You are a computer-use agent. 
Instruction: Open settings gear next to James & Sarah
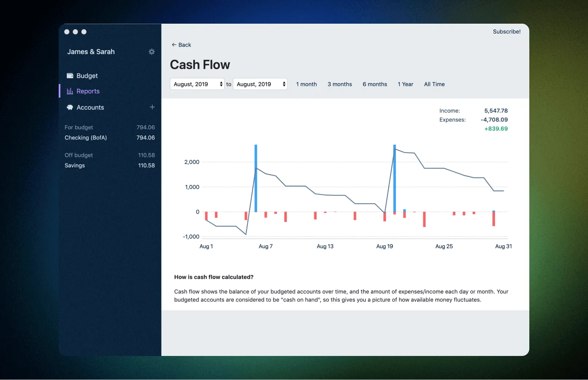(x=152, y=52)
